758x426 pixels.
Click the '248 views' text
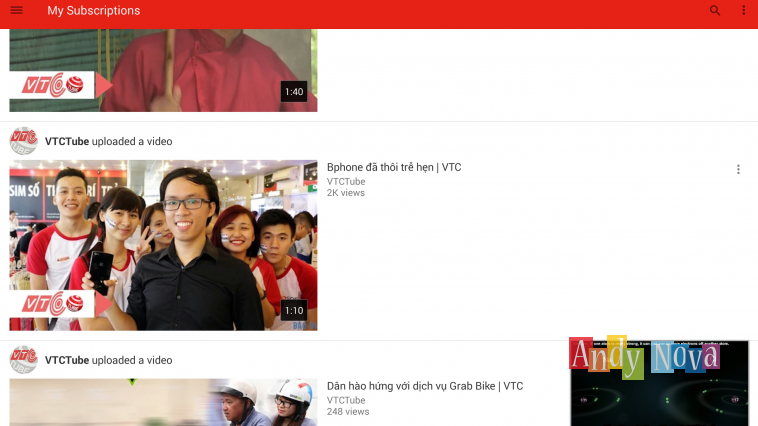pyautogui.click(x=348, y=412)
